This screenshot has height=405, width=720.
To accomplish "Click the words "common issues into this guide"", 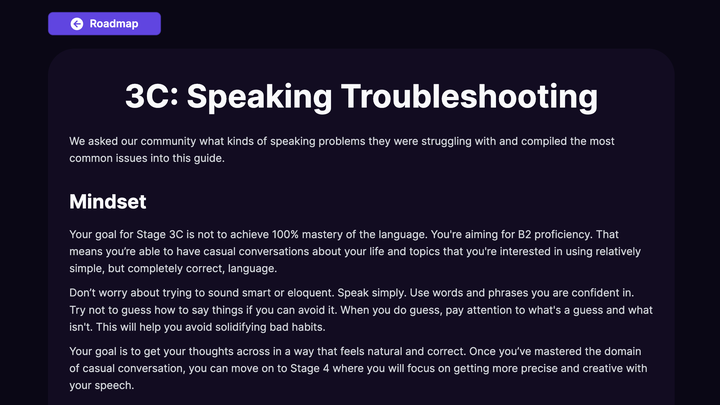I will pyautogui.click(x=156, y=158).
